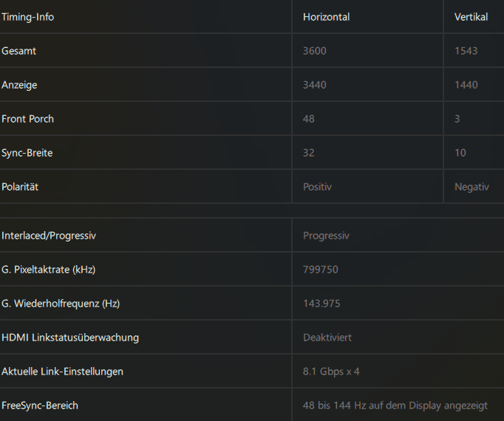Click the Negativ polarity value
Screen dimensions: 504x421
[471, 187]
